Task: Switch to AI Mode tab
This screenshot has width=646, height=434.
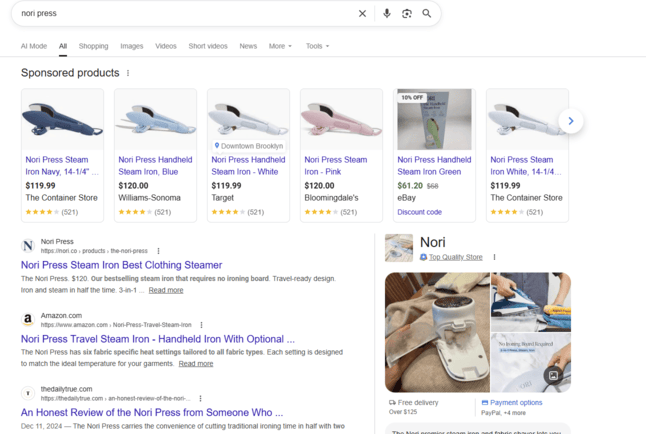Action: pyautogui.click(x=34, y=46)
